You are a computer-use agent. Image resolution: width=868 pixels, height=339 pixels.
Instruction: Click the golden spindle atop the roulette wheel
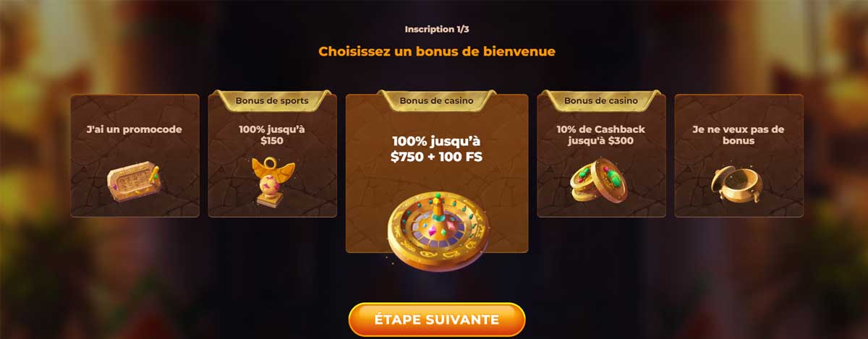(437, 208)
